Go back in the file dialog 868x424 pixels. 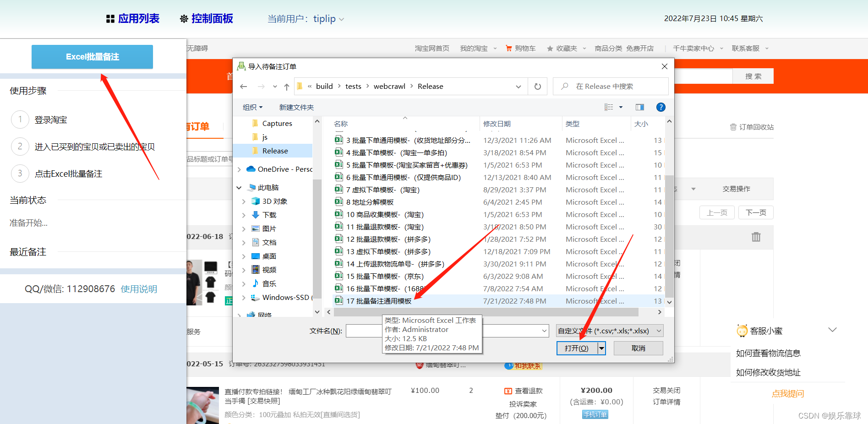pos(244,87)
